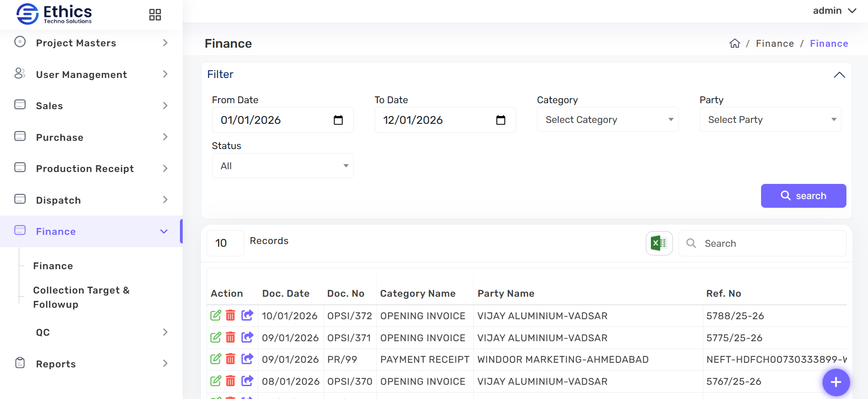The image size is (868, 399).
Task: Delete the OPSI/370 opening invoice
Action: [x=230, y=381]
